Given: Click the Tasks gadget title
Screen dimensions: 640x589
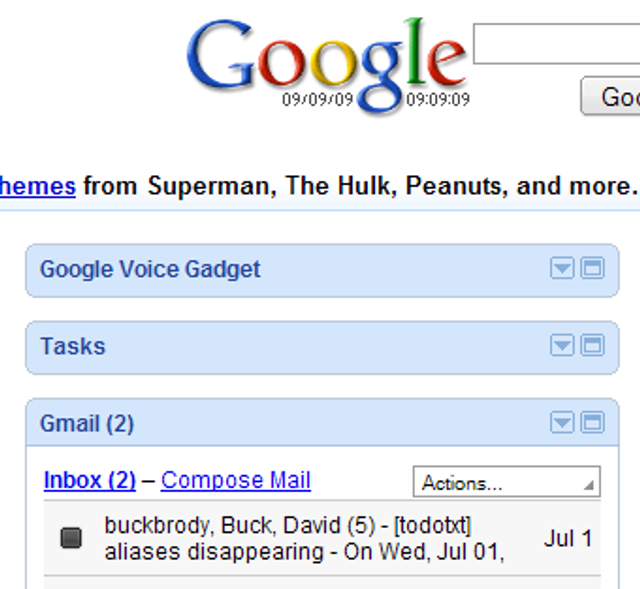Looking at the screenshot, I should pyautogui.click(x=72, y=346).
